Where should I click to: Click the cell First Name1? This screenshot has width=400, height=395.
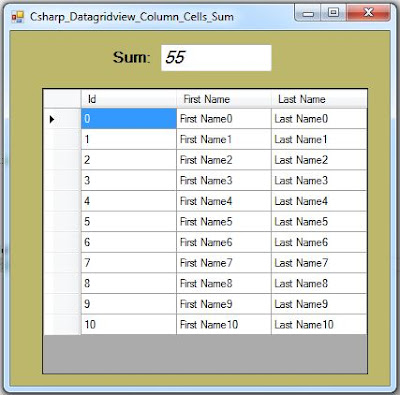pos(224,139)
